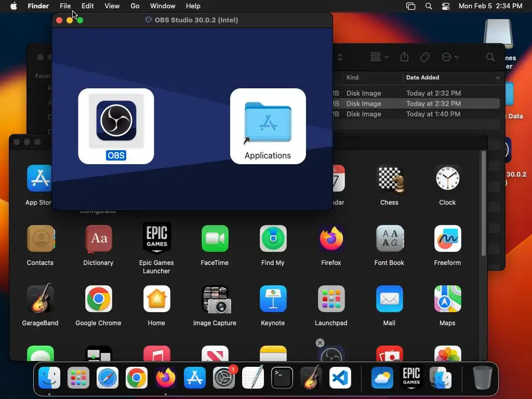Open the Go menu
This screenshot has width=532, height=399.
point(135,6)
